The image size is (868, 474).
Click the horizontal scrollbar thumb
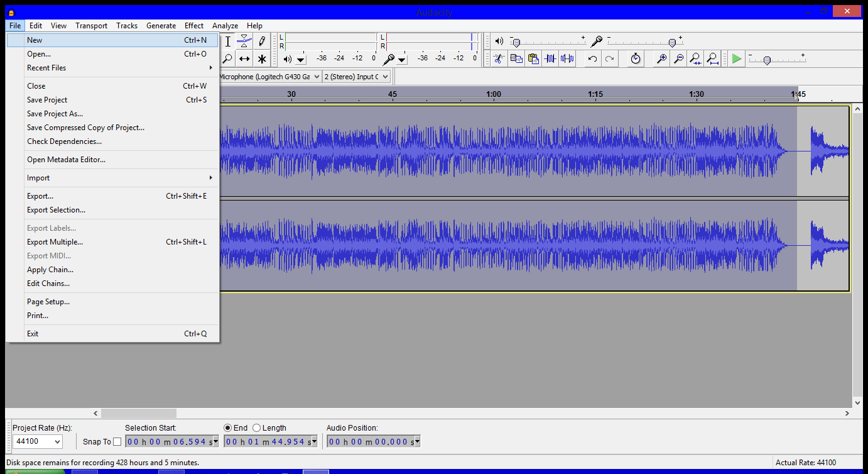pyautogui.click(x=139, y=414)
